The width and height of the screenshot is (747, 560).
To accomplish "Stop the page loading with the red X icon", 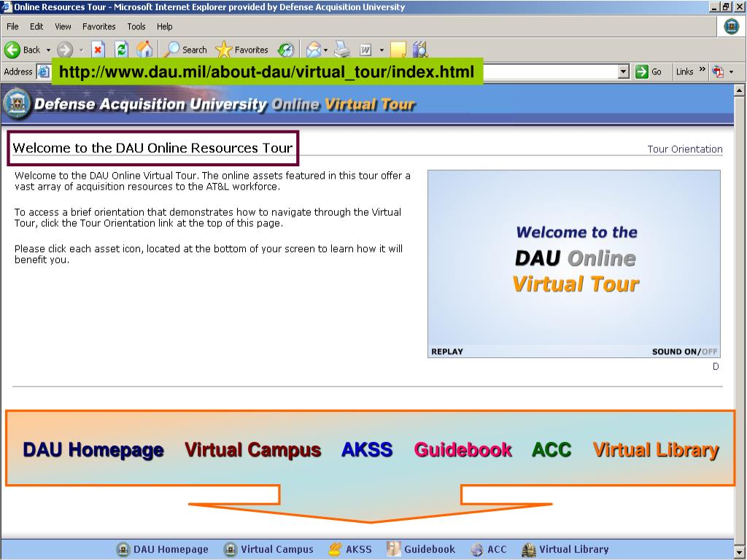I will point(98,50).
